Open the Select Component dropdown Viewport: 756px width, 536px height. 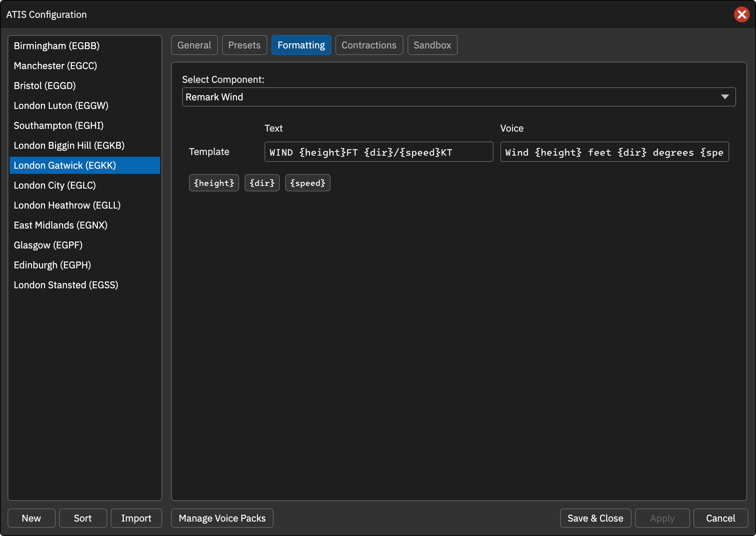(x=459, y=97)
